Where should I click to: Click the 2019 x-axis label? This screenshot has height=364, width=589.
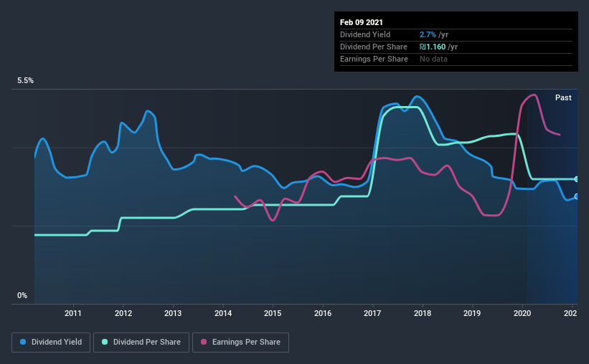pos(472,313)
